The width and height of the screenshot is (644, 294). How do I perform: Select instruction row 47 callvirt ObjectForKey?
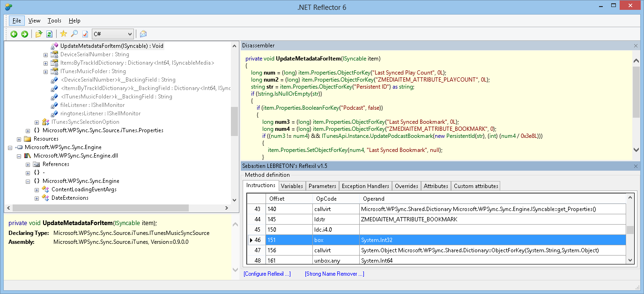click(x=437, y=250)
